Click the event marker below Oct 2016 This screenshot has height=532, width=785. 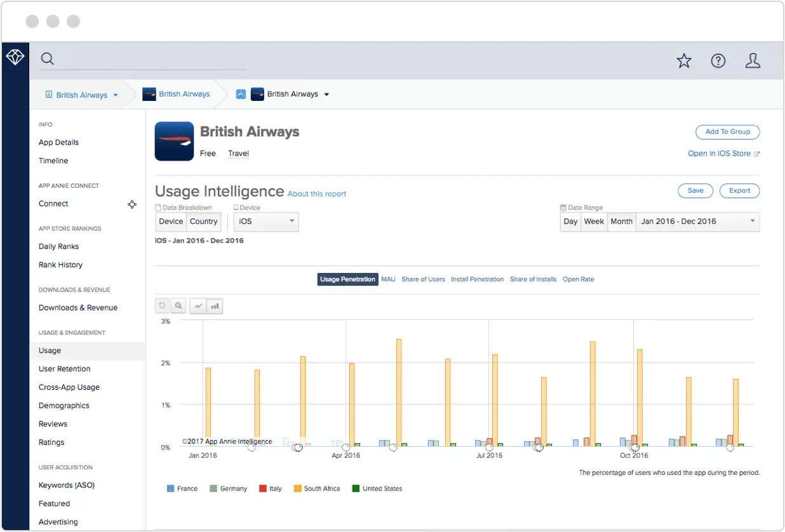tap(634, 448)
